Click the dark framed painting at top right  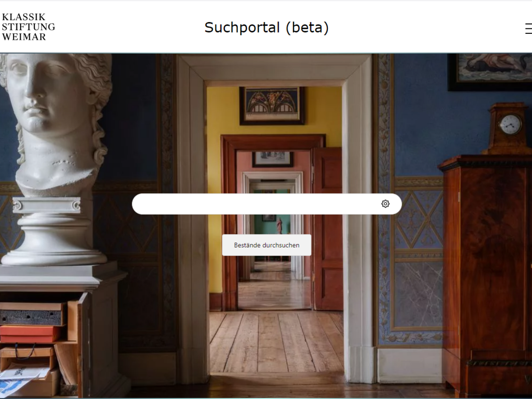490,72
